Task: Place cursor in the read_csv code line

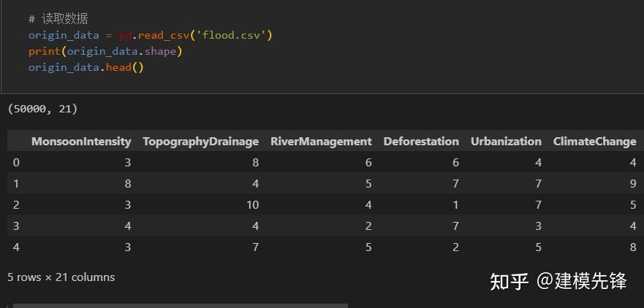Action: tap(150, 35)
